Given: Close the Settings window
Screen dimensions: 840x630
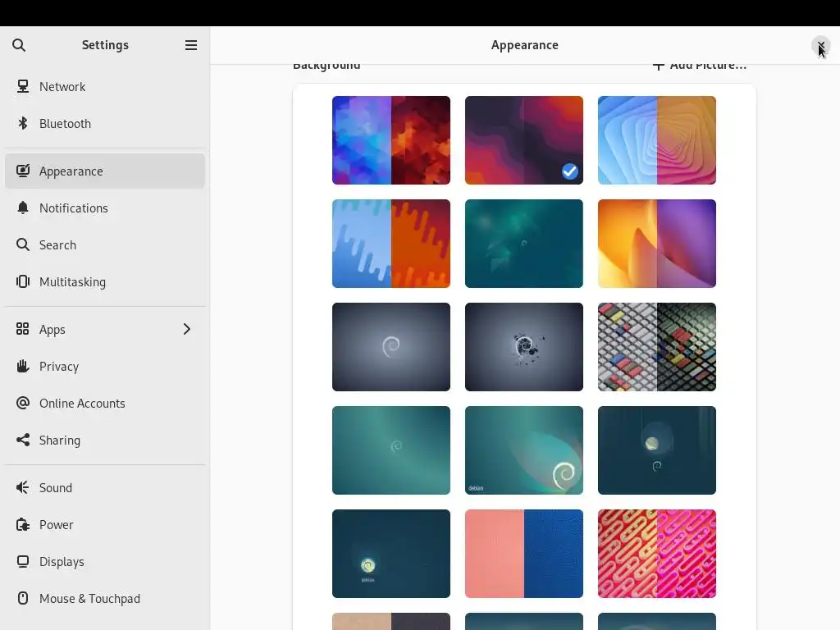Looking at the screenshot, I should point(820,45).
